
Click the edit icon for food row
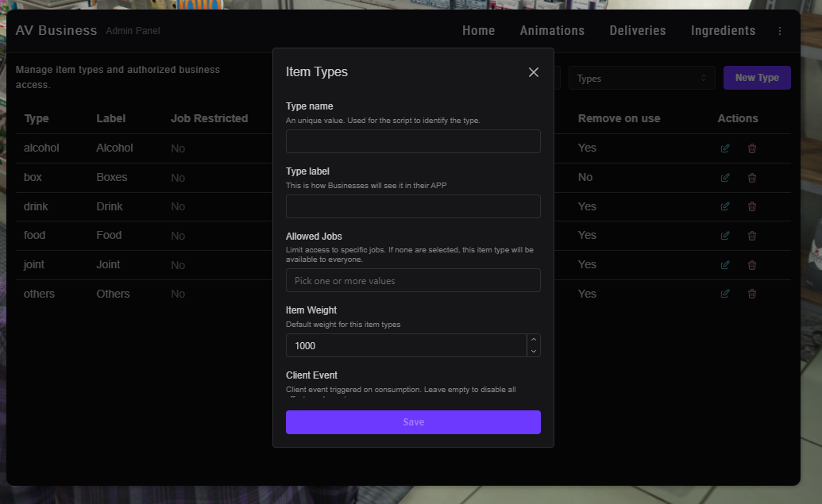(724, 236)
